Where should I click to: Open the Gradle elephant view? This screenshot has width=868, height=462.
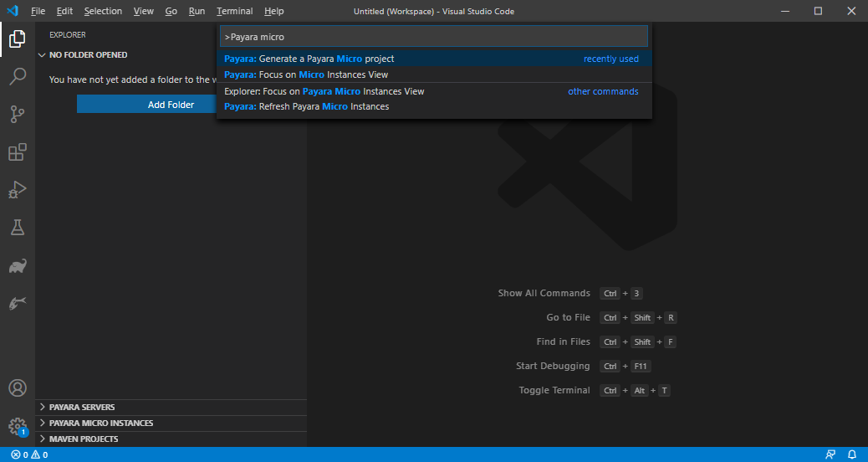(x=17, y=266)
